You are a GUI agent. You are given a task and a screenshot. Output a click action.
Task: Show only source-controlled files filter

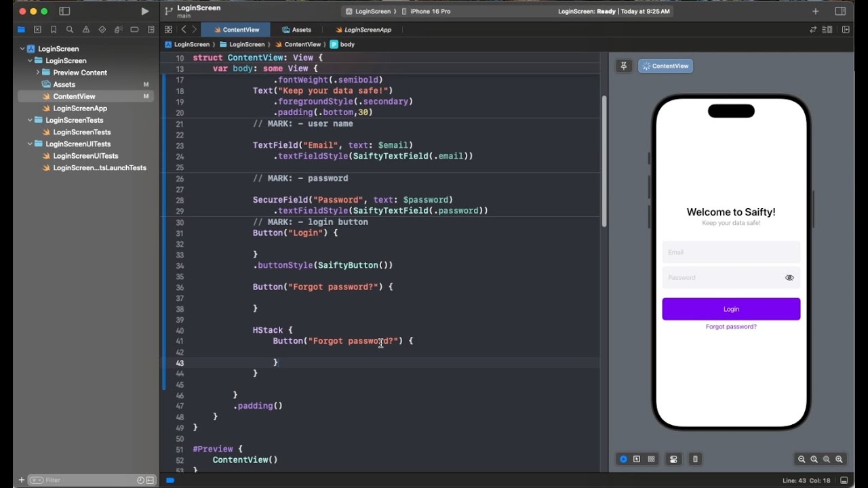[150, 480]
